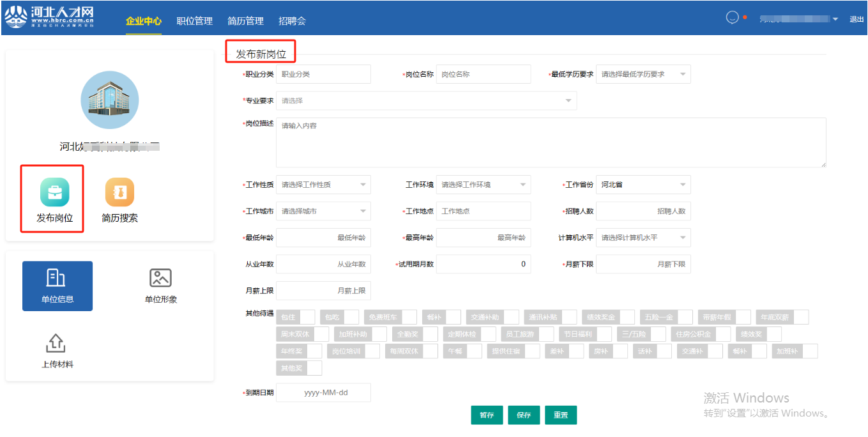Toggle the 五险一金 benefit switch
Viewport: 868px width, 437px height.
tap(685, 317)
